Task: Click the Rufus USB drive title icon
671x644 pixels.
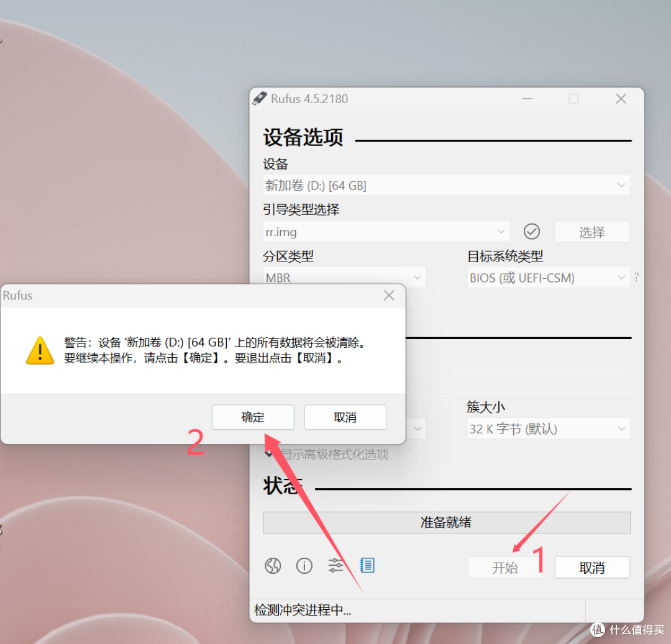Action: coord(259,98)
